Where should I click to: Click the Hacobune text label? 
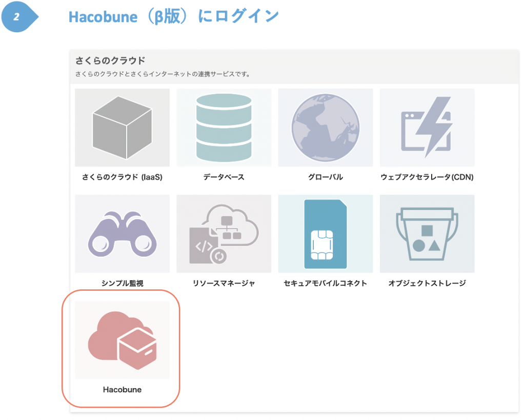click(122, 390)
